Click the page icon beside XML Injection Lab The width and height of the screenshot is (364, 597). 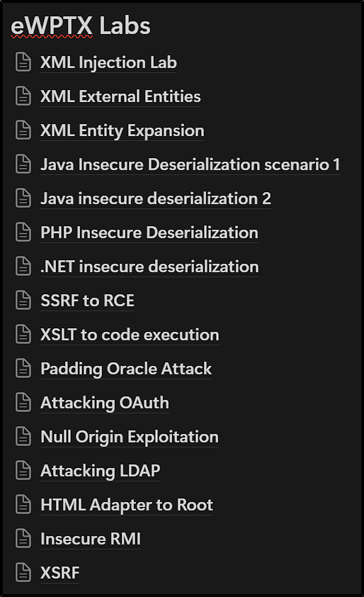coord(23,62)
